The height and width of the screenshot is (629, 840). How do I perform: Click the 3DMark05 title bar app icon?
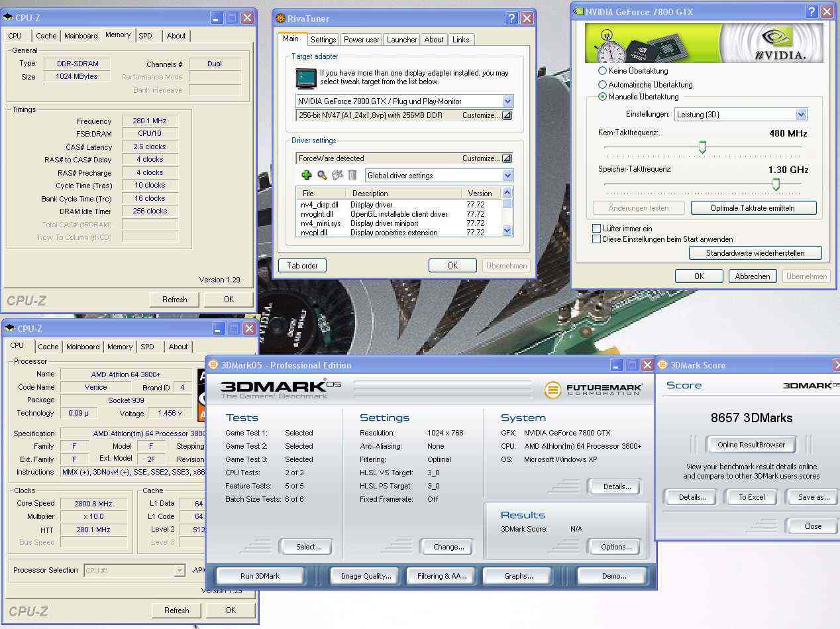point(214,365)
